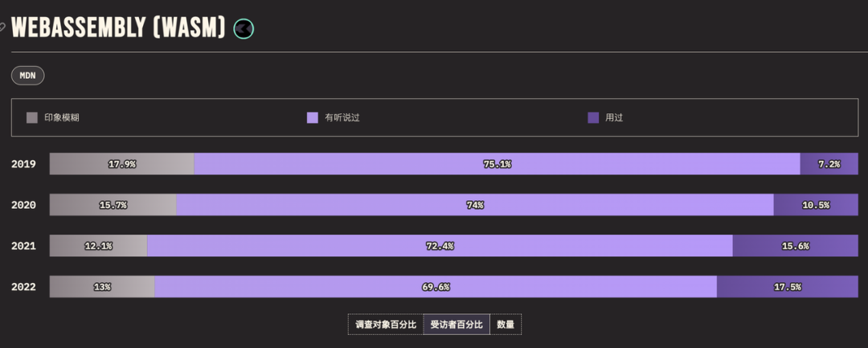Click the 有听说过 legend label text

pos(342,117)
